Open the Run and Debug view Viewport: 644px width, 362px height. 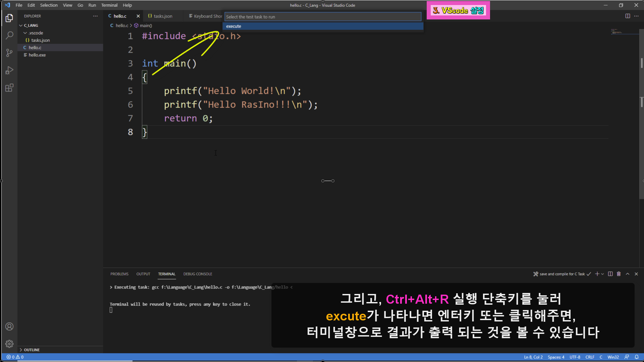(9, 70)
